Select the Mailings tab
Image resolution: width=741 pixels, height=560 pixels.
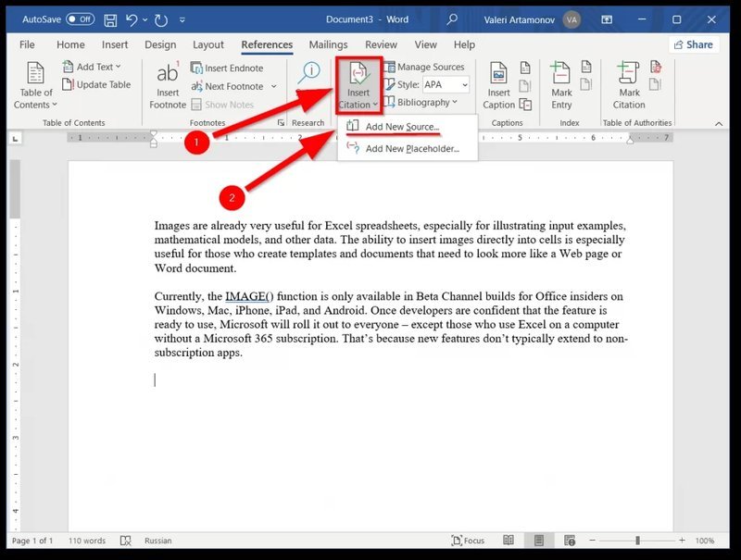click(328, 44)
